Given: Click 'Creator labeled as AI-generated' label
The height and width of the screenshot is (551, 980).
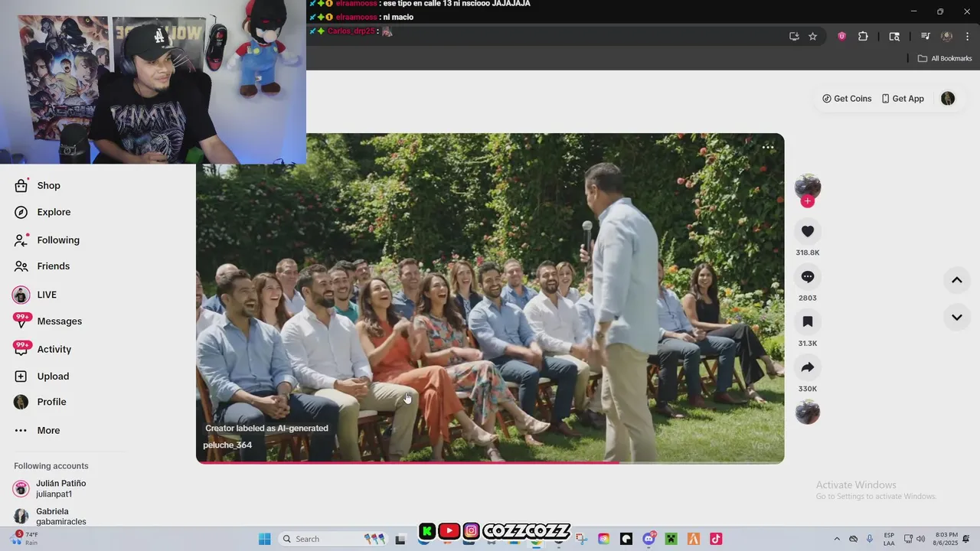Looking at the screenshot, I should tap(266, 428).
